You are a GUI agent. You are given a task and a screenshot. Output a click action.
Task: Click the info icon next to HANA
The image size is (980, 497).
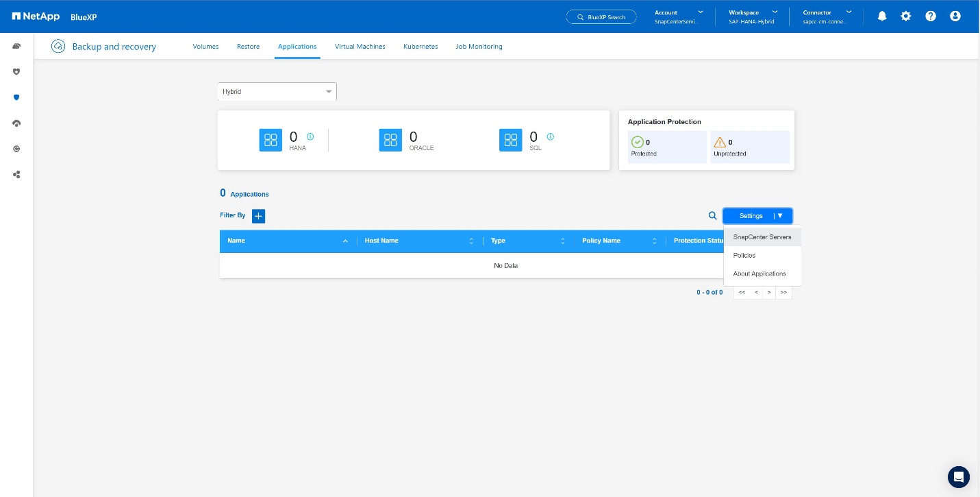310,136
